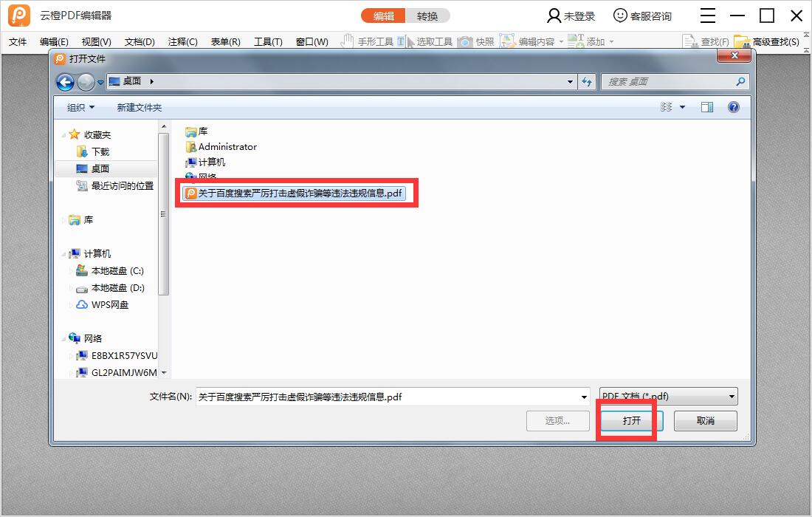Select 本地磁盘 (C:) drive
812x517 pixels.
[110, 270]
